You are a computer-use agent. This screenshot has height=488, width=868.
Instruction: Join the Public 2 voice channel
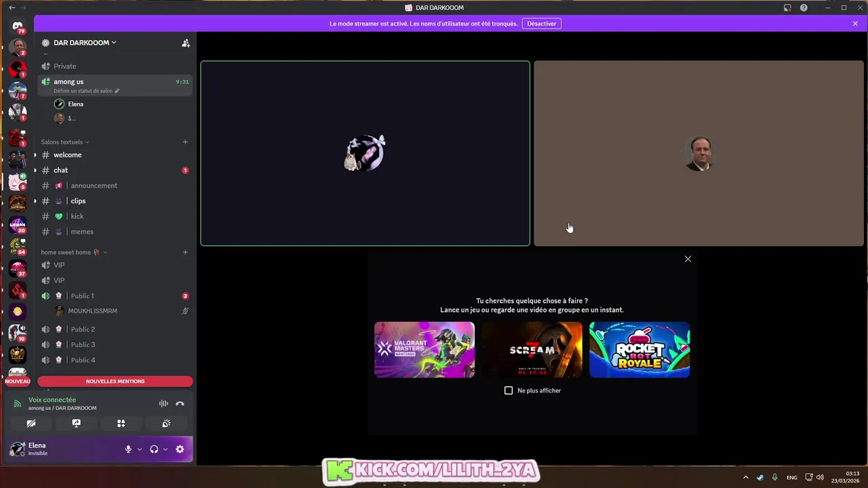[115, 329]
